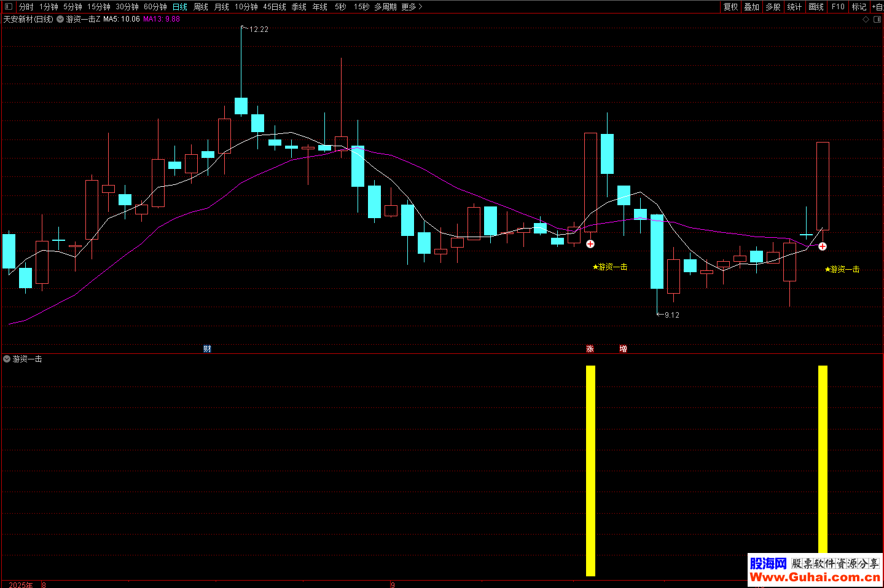Viewport: 884px width, 588px height.
Task: Click the red 涨 event marker
Action: [590, 349]
